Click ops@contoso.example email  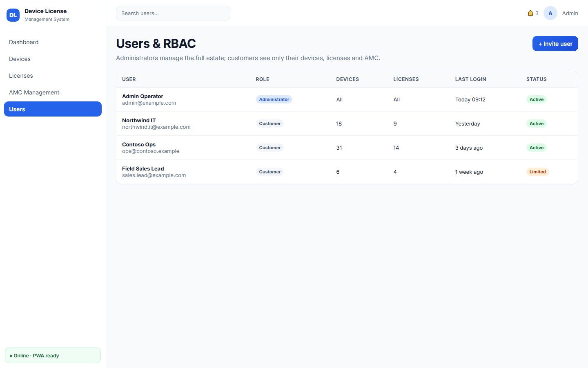click(151, 151)
